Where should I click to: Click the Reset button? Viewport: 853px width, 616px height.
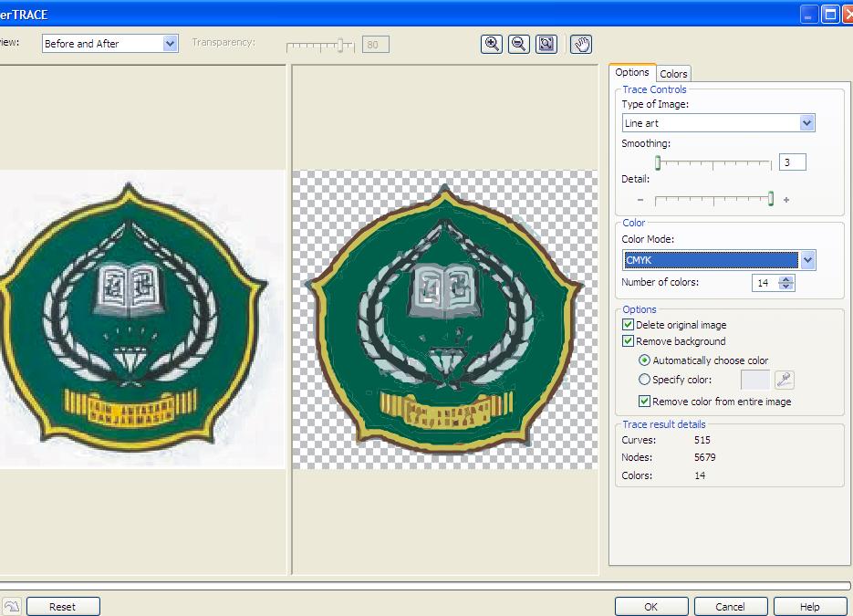(63, 607)
